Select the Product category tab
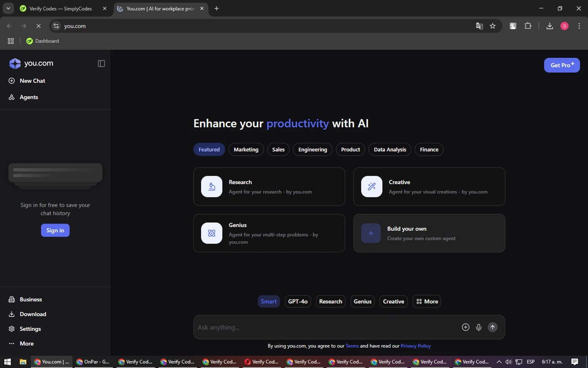This screenshot has width=588, height=368. point(350,149)
